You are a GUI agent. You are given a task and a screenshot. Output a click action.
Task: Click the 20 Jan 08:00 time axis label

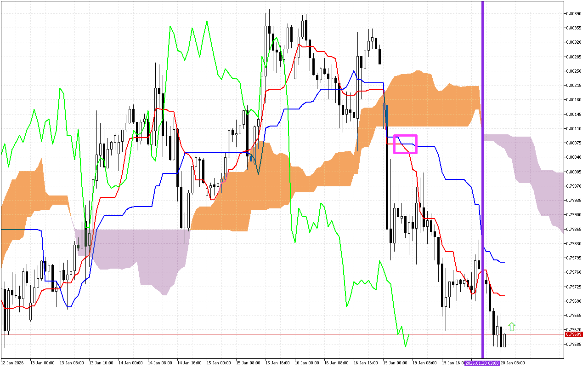[x=512, y=363]
